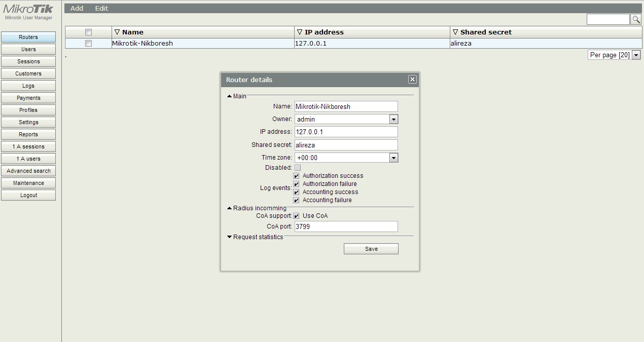The height and width of the screenshot is (342, 644).
Task: Show 1 A users
Action: tap(28, 159)
